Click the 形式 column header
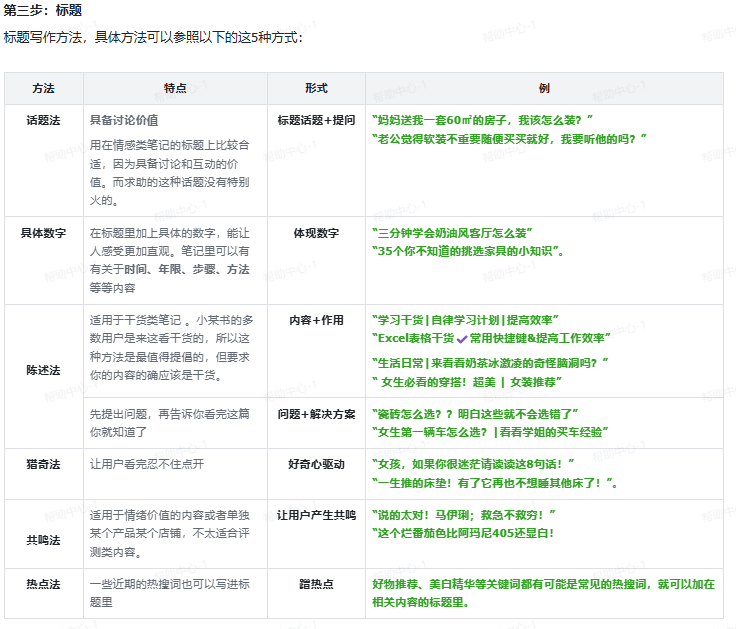 (316, 88)
